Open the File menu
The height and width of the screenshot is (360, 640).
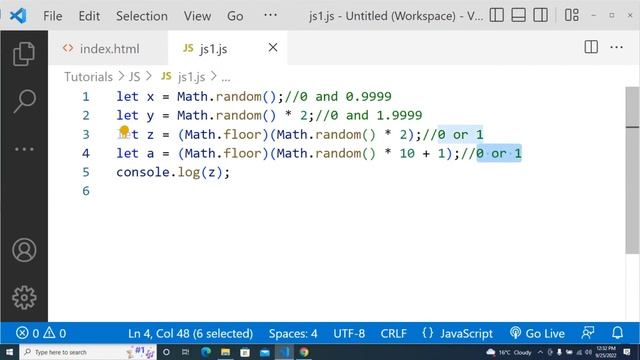point(53,16)
